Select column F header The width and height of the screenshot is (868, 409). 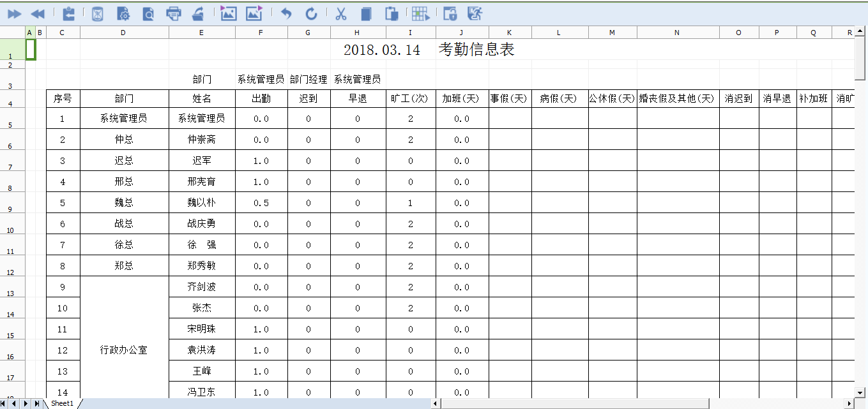pyautogui.click(x=261, y=33)
